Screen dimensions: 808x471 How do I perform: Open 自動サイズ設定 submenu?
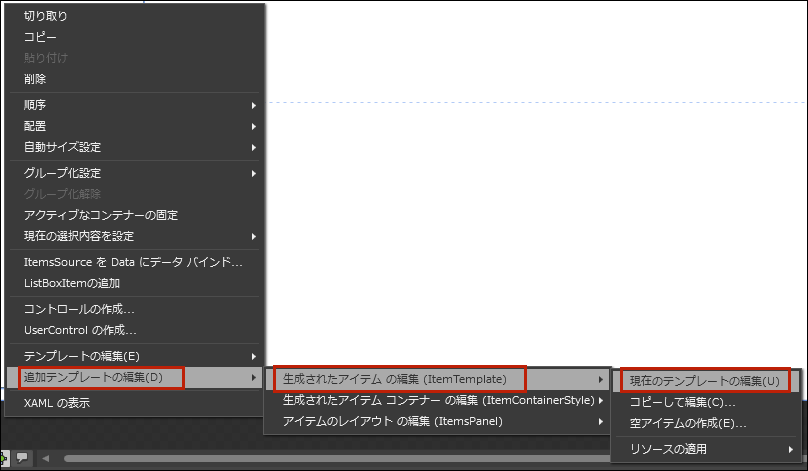point(134,147)
